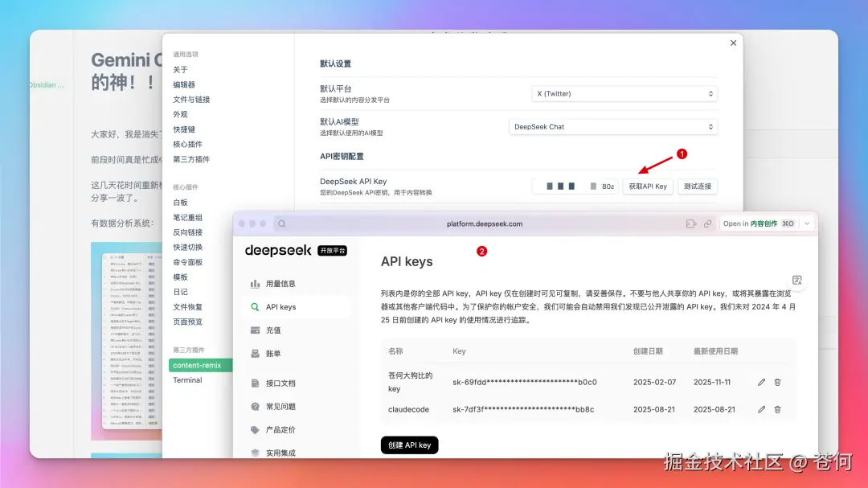Click the 产品定价 price tag icon

[x=256, y=429]
